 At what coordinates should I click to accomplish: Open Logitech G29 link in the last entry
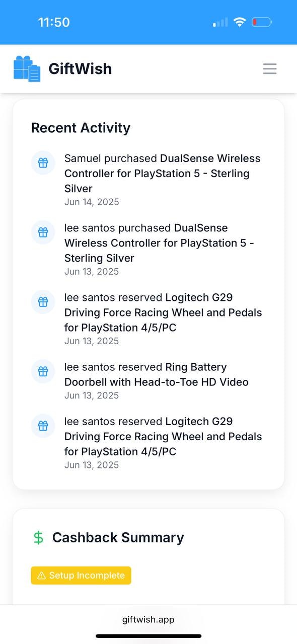(x=163, y=437)
